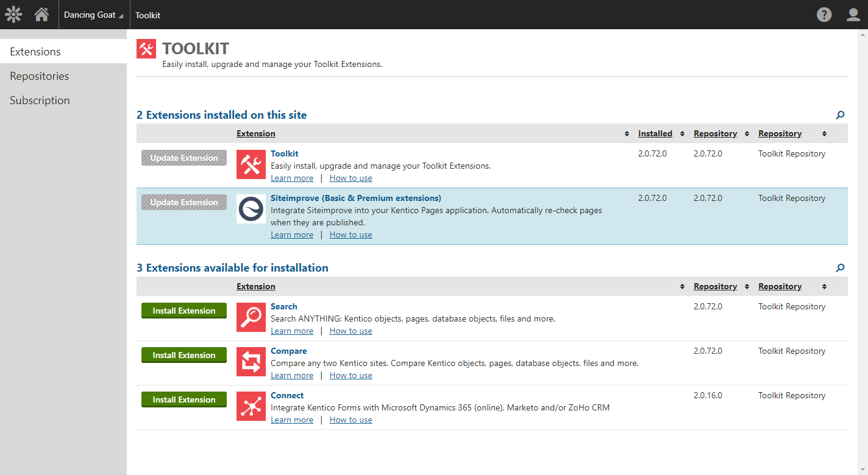
Task: Open search for installed extensions list
Action: [x=840, y=114]
